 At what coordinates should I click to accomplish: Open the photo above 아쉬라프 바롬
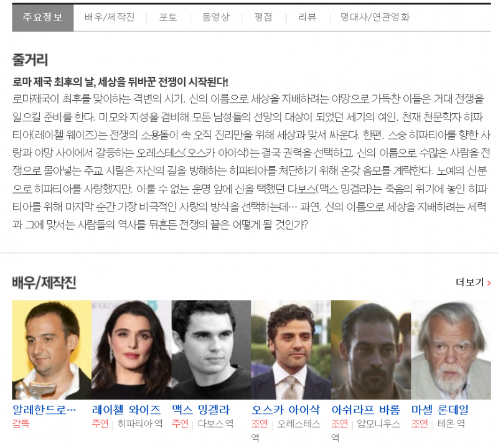(370, 350)
